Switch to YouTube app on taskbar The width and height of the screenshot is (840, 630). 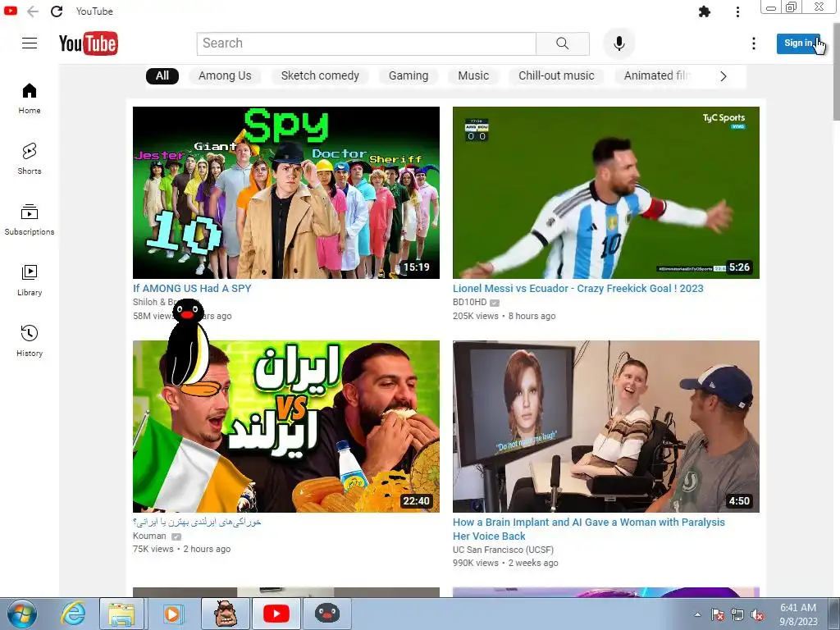pos(276,614)
